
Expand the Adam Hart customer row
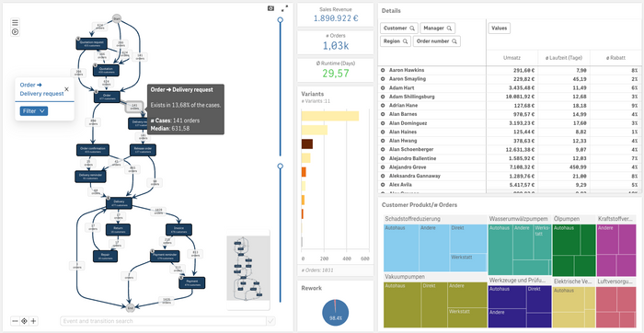[383, 88]
